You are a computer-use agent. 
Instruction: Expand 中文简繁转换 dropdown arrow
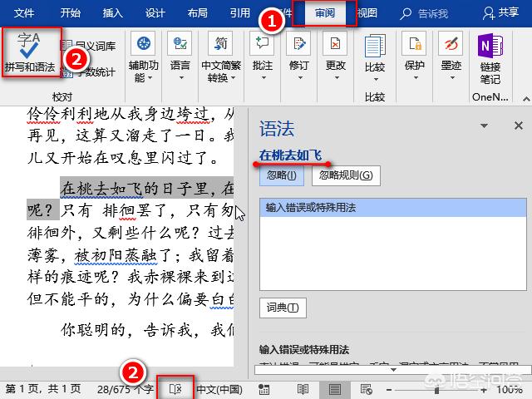[x=233, y=78]
